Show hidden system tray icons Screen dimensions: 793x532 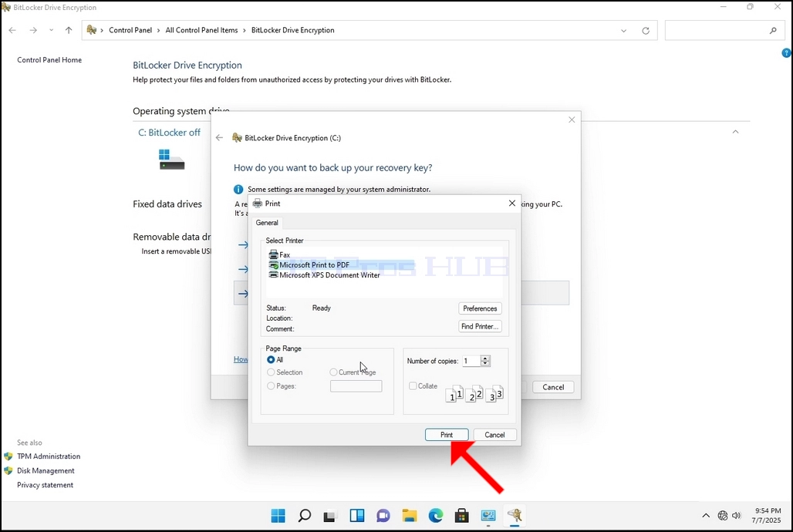tap(706, 516)
